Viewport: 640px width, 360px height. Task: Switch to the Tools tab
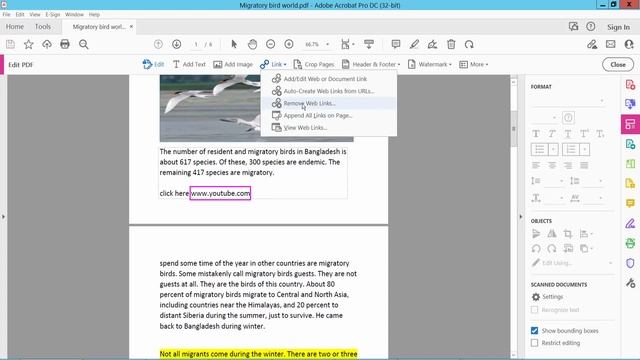tap(43, 27)
